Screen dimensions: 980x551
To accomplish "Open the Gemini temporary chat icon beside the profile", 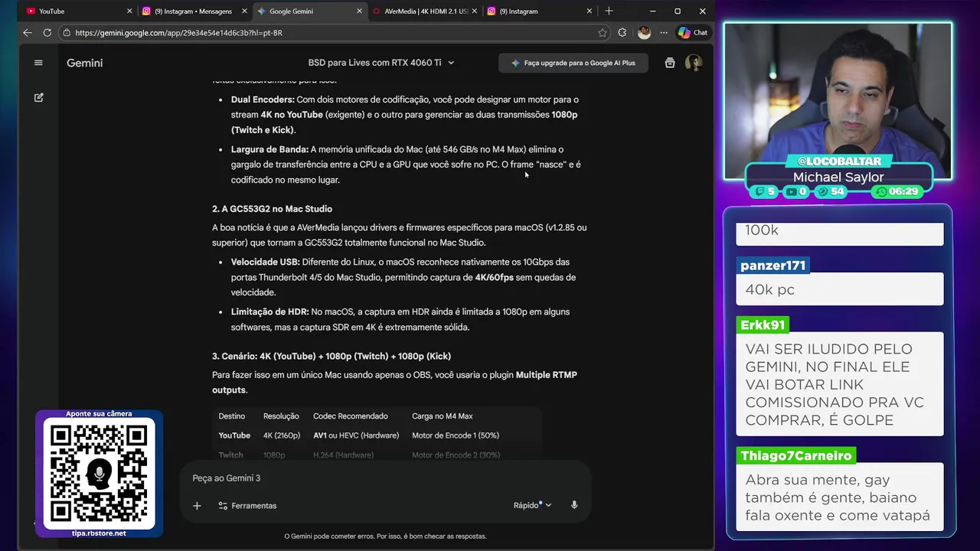I will pos(670,63).
